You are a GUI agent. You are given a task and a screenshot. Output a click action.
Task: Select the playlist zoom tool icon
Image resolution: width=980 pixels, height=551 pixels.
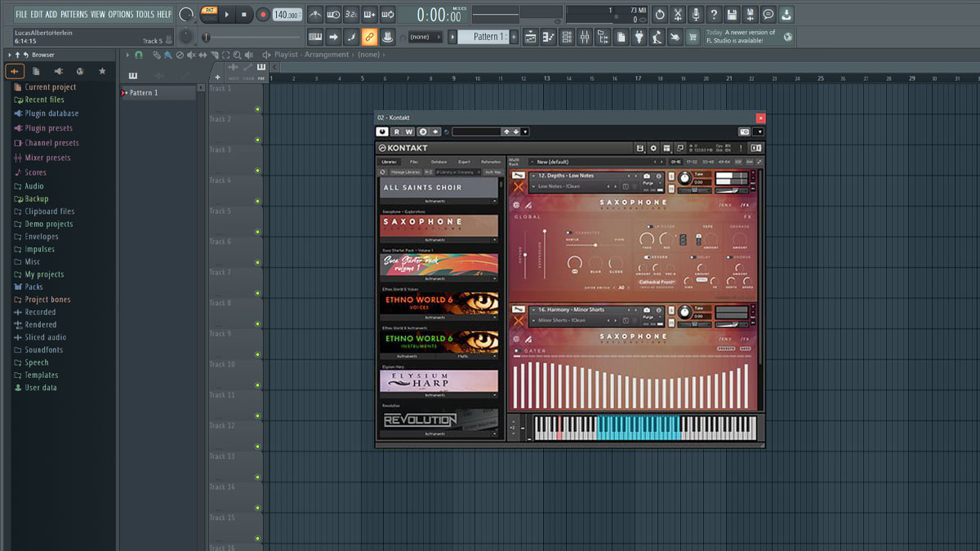[x=238, y=55]
